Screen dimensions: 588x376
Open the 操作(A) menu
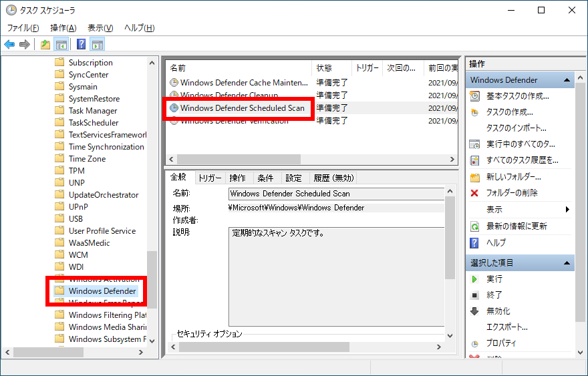pos(63,28)
